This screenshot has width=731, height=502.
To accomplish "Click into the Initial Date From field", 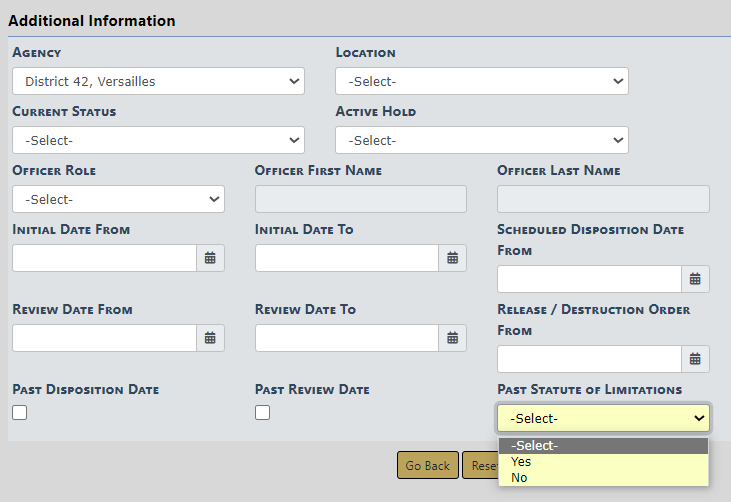I will [x=104, y=258].
